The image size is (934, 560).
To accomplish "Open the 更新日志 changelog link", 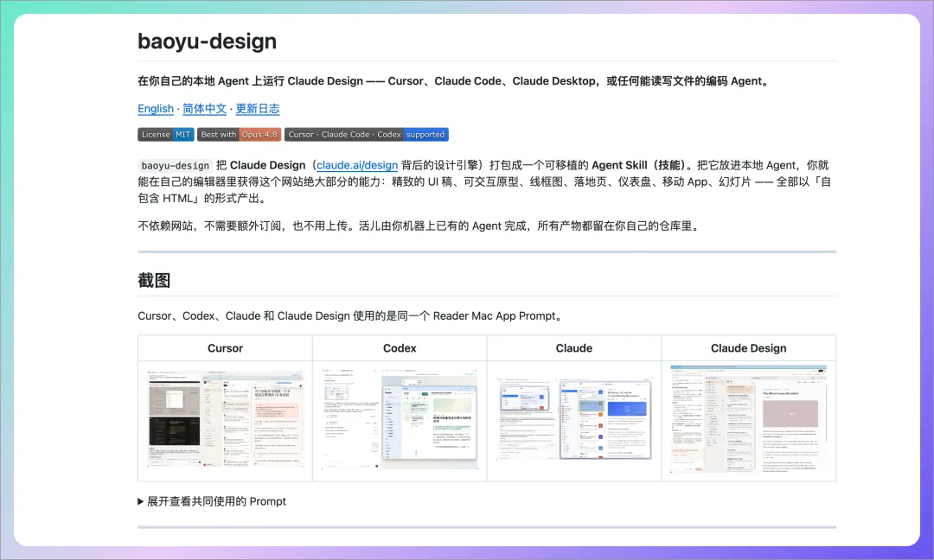I will point(258,109).
